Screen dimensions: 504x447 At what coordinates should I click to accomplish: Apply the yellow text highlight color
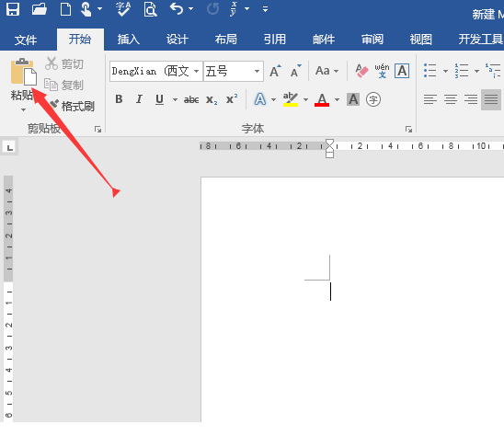(291, 99)
